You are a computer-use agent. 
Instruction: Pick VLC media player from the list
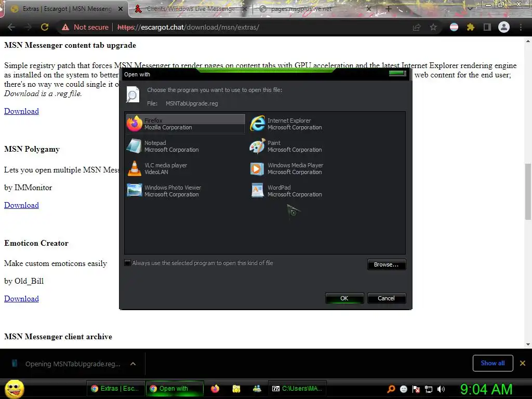click(x=157, y=169)
